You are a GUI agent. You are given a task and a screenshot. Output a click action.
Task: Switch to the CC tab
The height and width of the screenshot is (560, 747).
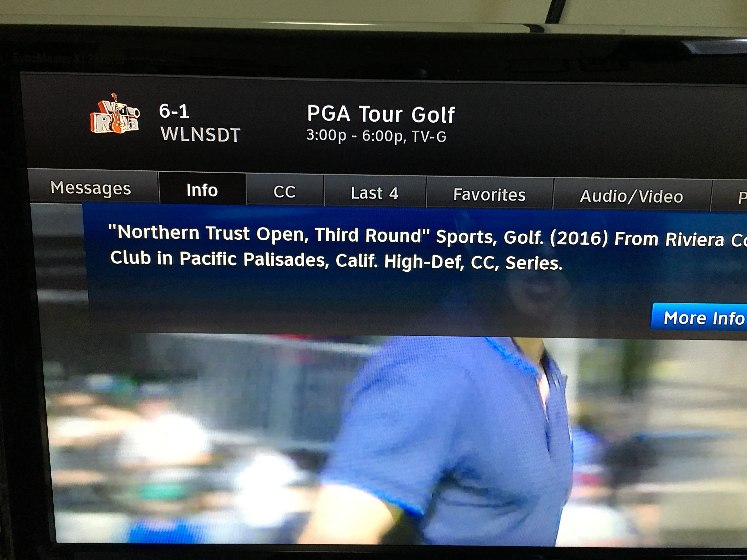point(285,191)
